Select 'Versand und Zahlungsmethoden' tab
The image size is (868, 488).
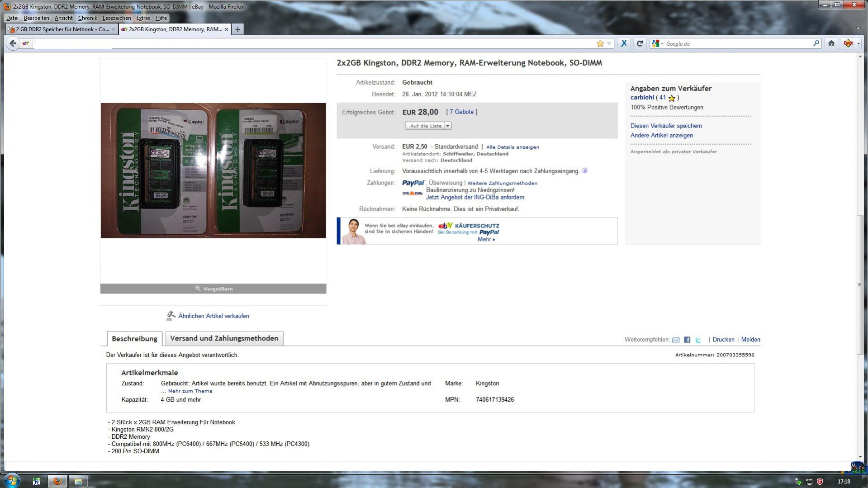[224, 338]
